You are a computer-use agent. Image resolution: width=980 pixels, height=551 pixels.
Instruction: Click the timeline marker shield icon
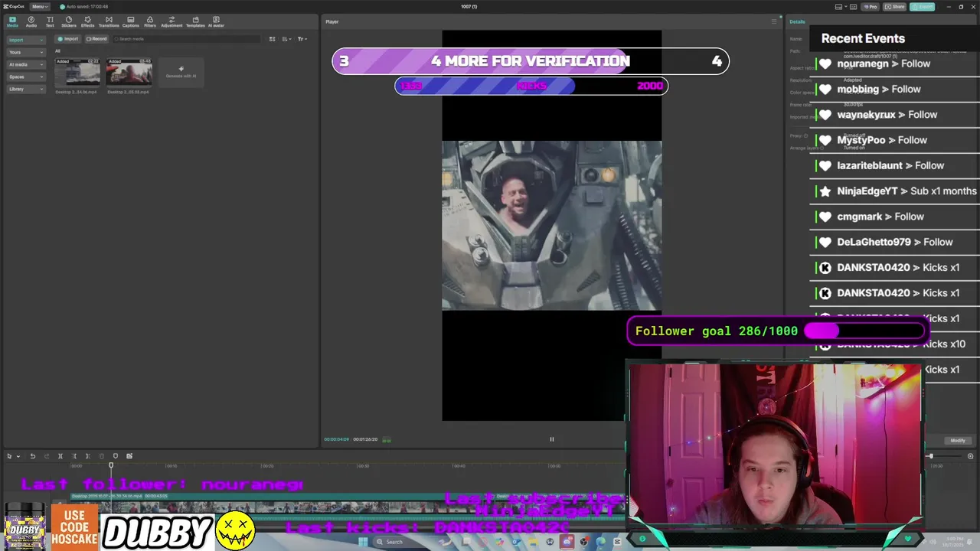(116, 456)
